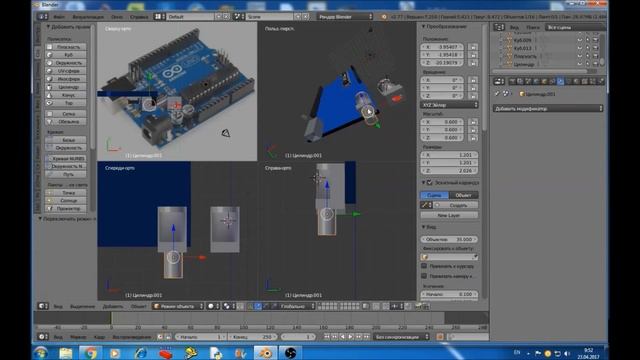Add a Плоскость (plane) mesh primitive

66,47
